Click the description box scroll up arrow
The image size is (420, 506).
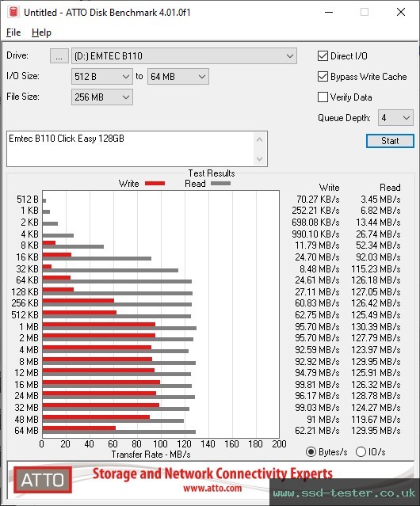[260, 139]
